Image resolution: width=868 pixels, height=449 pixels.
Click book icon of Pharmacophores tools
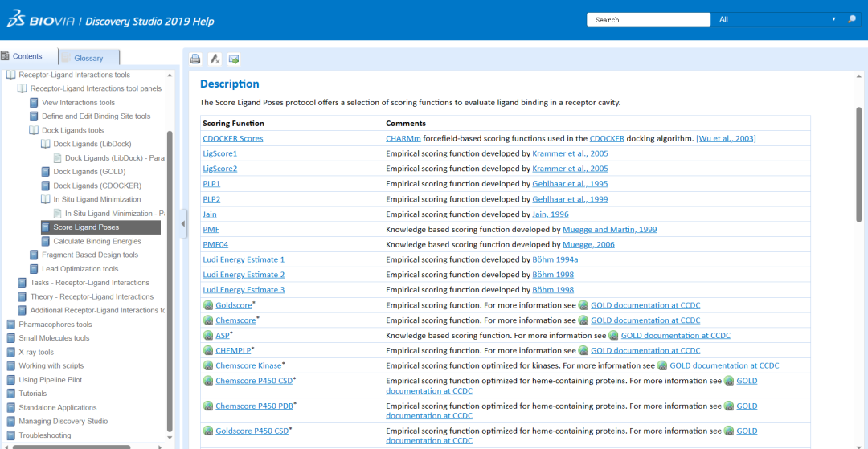[10, 324]
